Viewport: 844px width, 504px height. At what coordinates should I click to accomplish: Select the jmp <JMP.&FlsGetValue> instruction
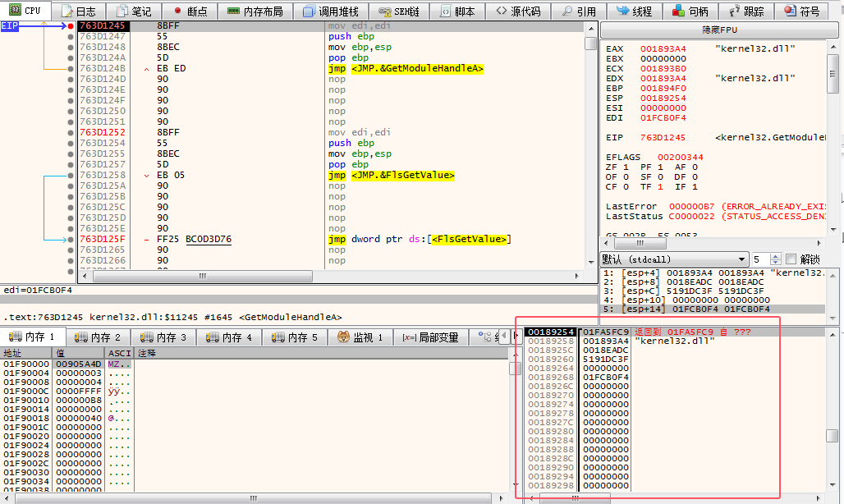pos(392,176)
